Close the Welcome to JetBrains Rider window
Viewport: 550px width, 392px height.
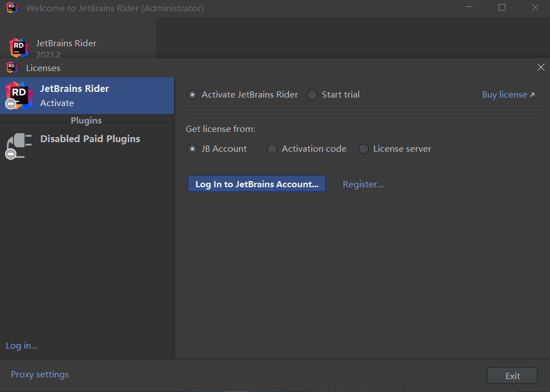tap(535, 7)
